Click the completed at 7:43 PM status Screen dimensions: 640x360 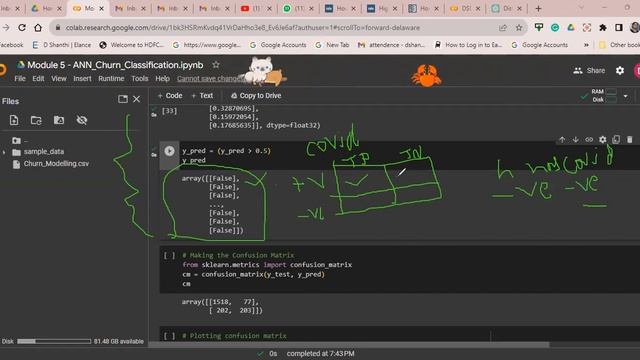click(x=320, y=353)
